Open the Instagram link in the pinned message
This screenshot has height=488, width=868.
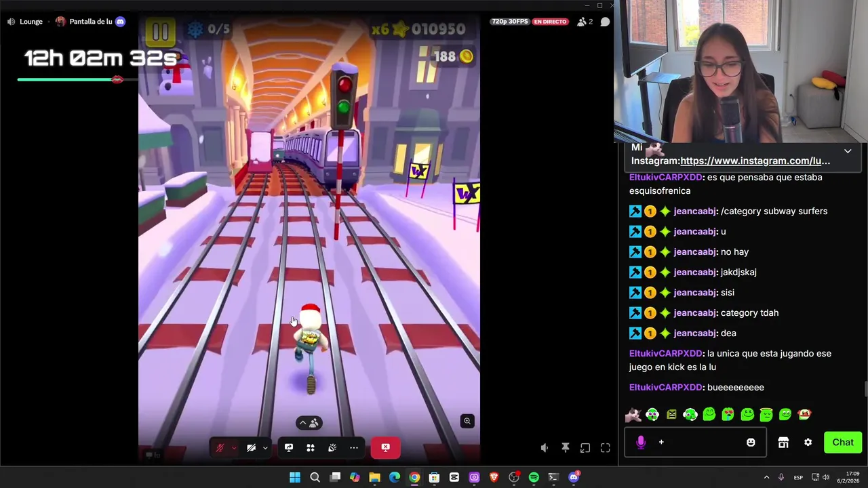[x=755, y=161]
